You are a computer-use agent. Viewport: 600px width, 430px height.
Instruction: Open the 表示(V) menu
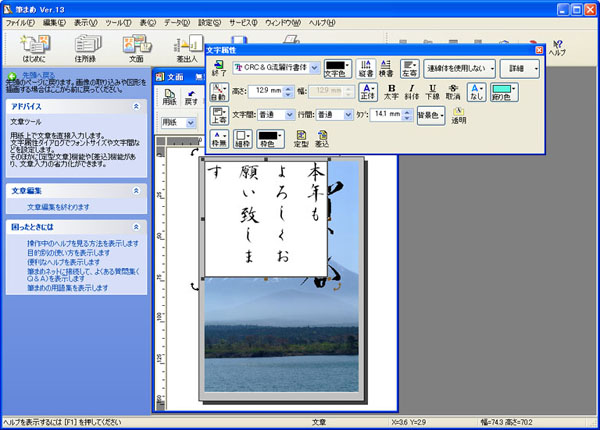click(85, 21)
